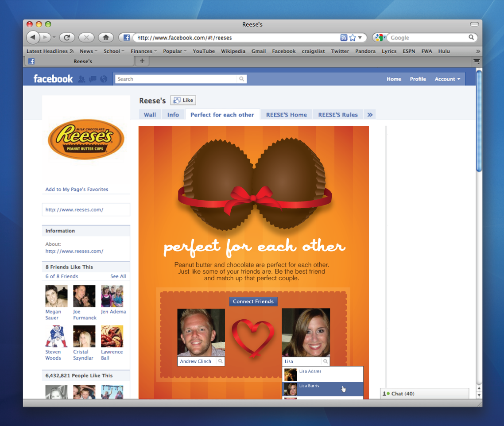Click the magnifier icon beside the Lisa field
The width and height of the screenshot is (504, 426).
(325, 361)
